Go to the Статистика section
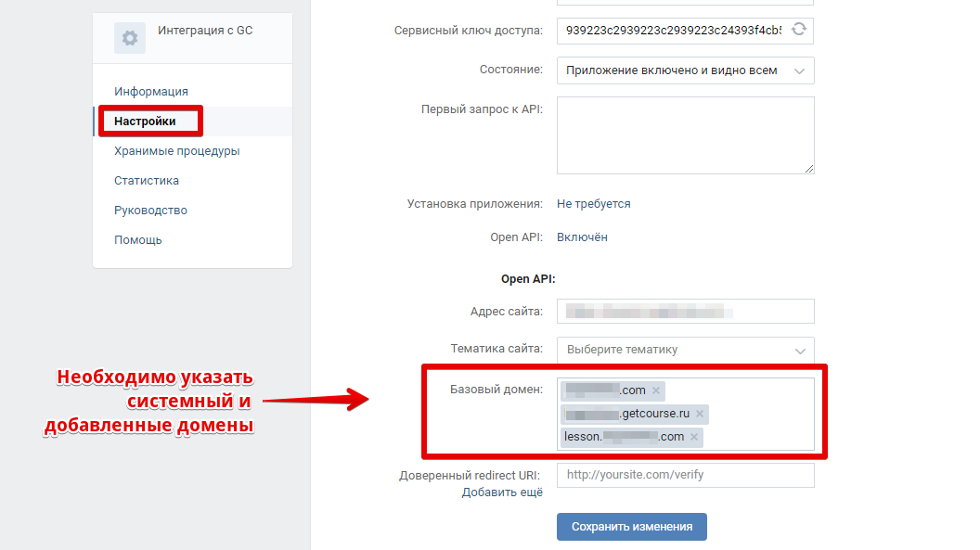980x550 pixels. coord(147,181)
